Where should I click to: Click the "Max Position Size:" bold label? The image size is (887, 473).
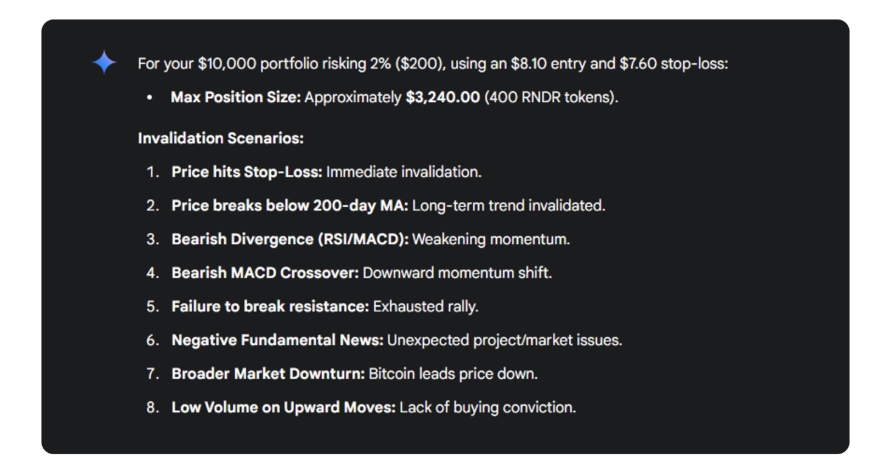pyautogui.click(x=236, y=99)
